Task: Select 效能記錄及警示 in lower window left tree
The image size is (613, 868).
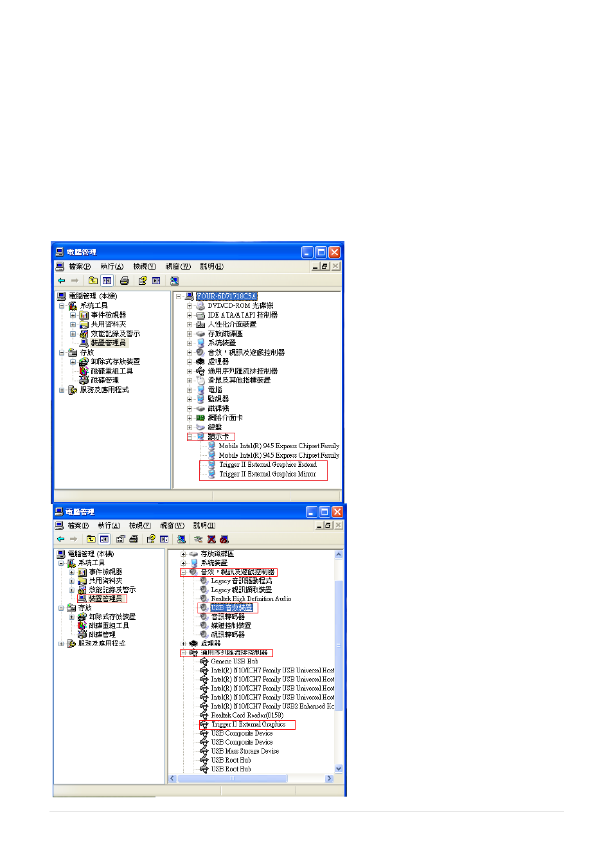Action: 112,590
